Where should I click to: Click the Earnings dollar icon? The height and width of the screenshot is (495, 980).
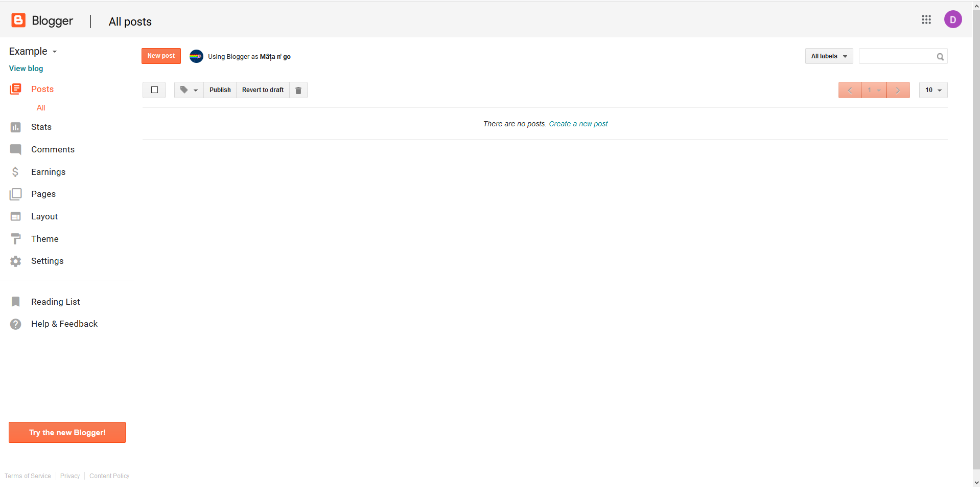coord(15,172)
